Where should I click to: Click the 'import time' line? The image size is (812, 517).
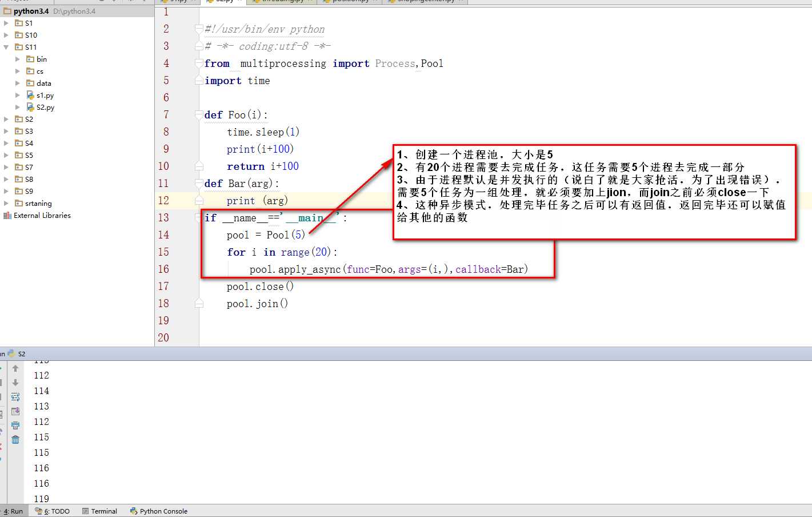coord(237,81)
